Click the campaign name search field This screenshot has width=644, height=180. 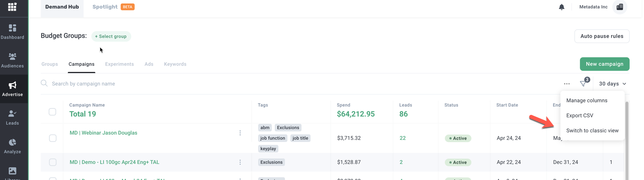pyautogui.click(x=151, y=84)
